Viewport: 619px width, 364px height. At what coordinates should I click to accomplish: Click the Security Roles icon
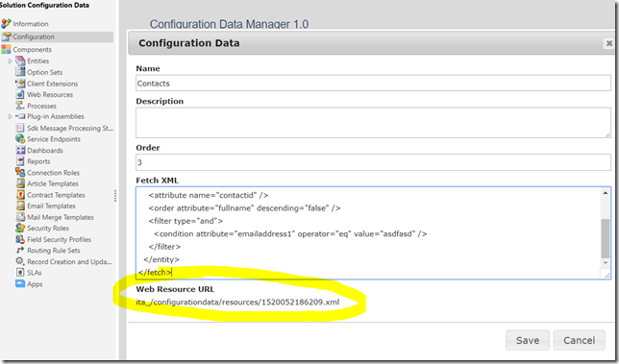point(20,228)
